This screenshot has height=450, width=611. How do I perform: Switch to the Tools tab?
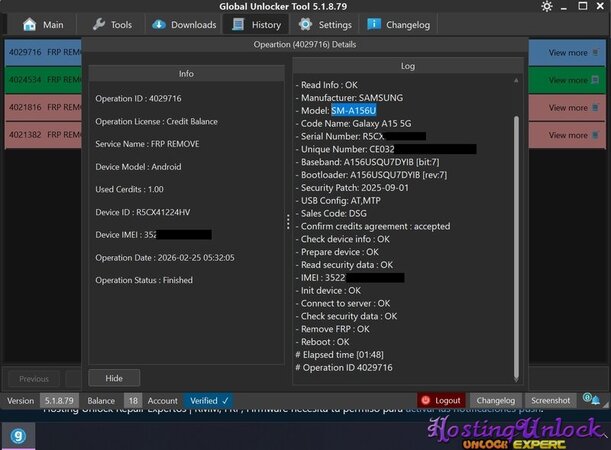click(x=111, y=25)
